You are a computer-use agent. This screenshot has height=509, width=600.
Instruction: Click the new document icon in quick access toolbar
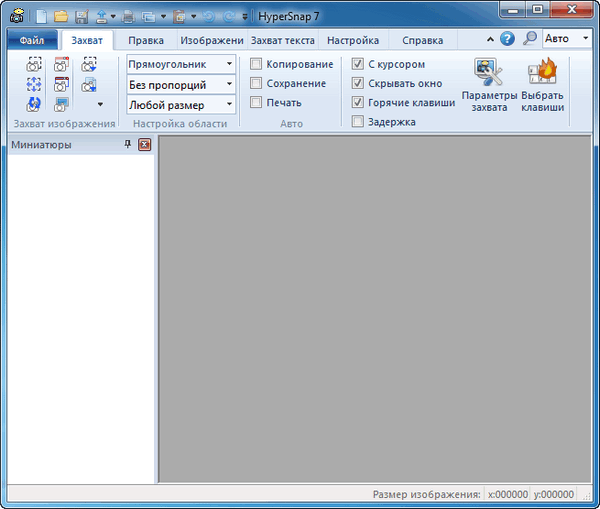42,16
